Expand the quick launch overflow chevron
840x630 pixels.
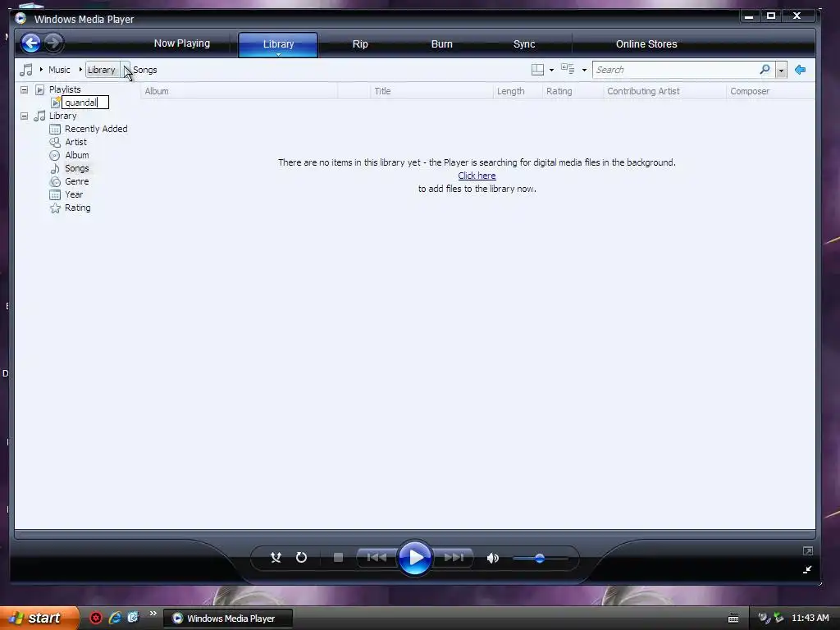[153, 614]
